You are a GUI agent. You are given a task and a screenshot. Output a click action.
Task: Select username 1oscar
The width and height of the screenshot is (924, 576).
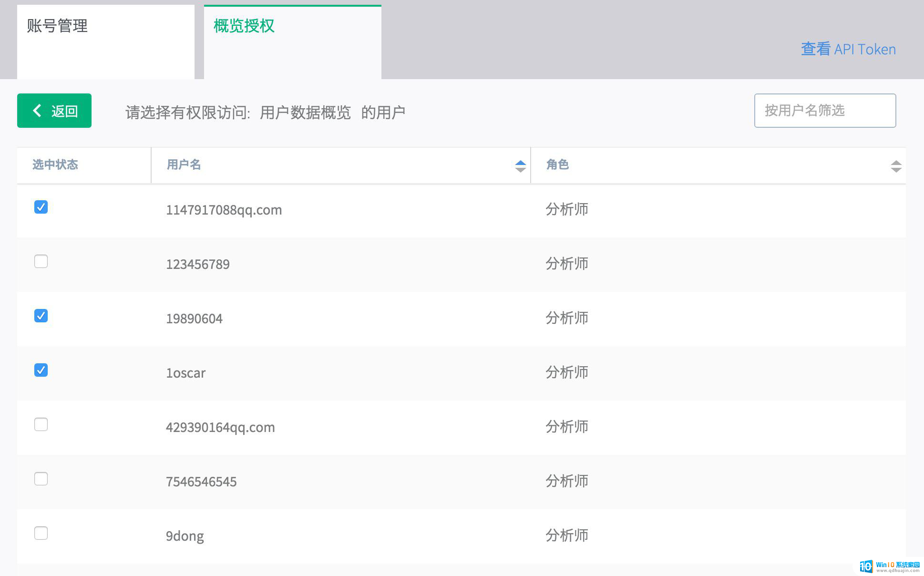[x=185, y=373]
